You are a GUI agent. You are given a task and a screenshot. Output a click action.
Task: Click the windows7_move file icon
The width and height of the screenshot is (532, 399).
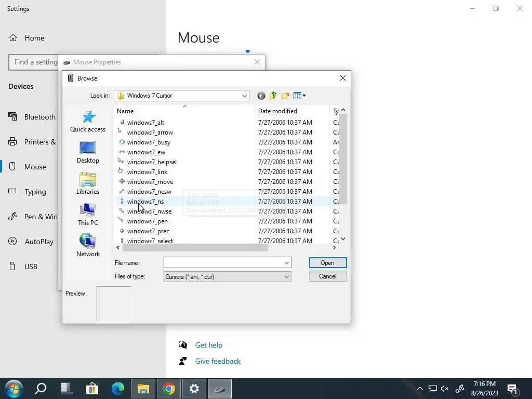122,181
